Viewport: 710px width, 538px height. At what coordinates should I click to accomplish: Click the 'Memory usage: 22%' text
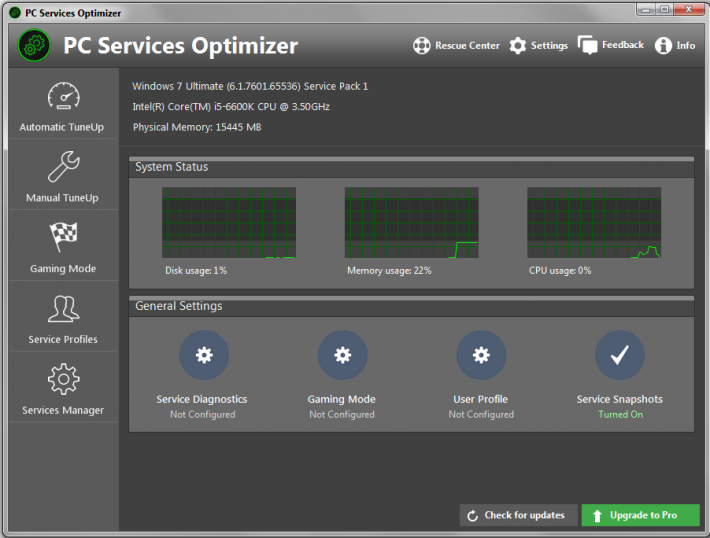(389, 271)
